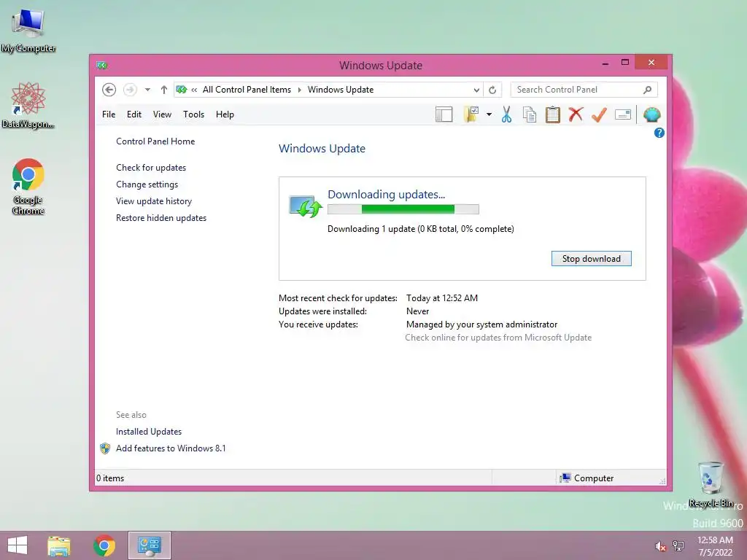The image size is (747, 560).
Task: Click the download progress bar
Action: point(403,209)
